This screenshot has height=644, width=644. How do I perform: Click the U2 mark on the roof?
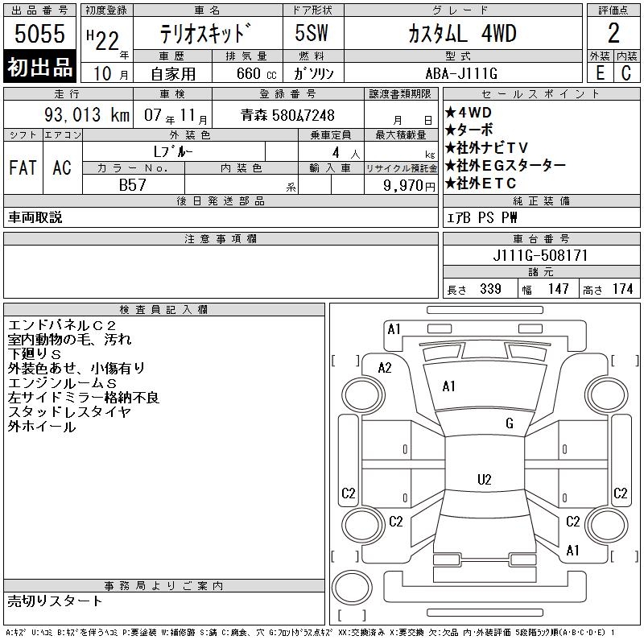(485, 480)
